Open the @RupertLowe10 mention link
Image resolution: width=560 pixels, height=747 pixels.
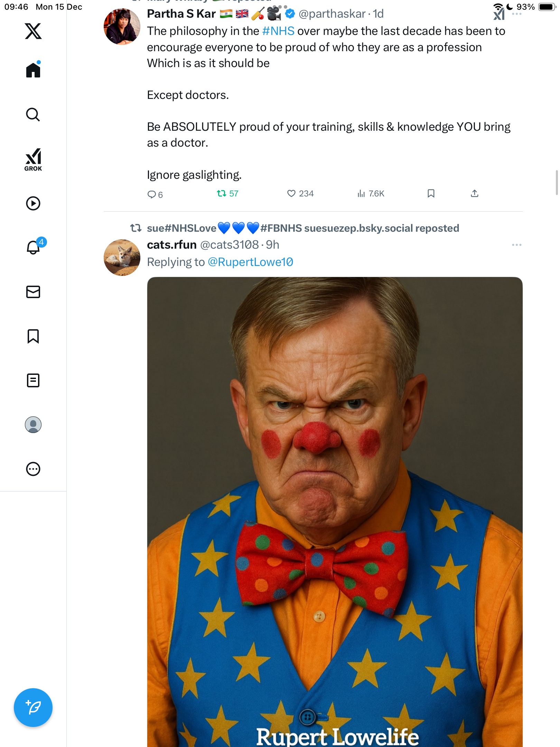pyautogui.click(x=251, y=262)
